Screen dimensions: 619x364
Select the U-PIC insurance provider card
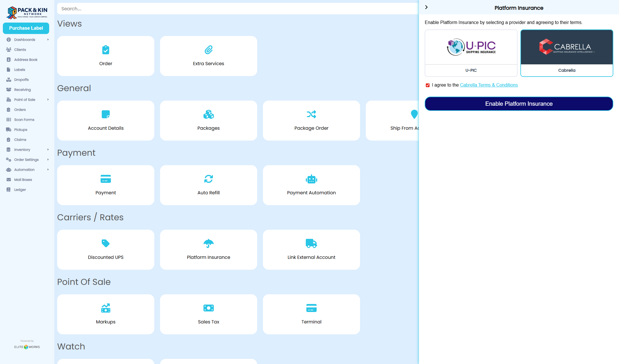click(471, 53)
